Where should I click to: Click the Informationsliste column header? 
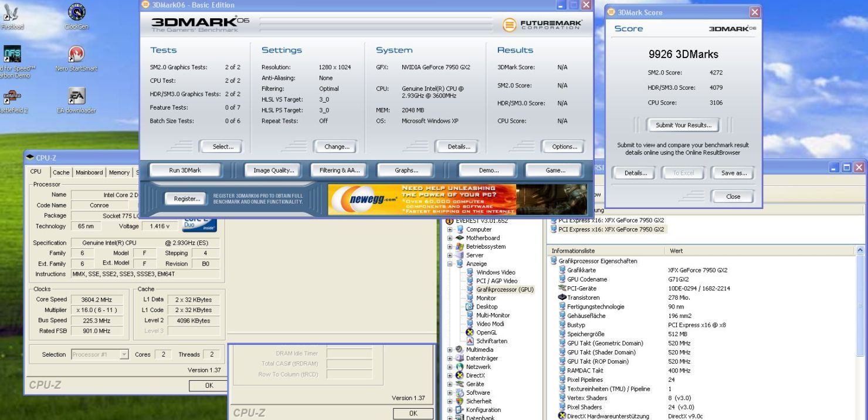[608, 250]
